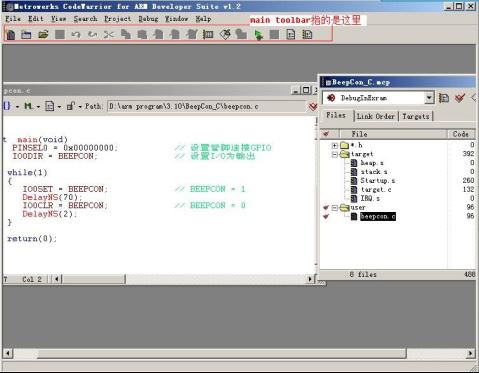Select Startup.s in the project tree
Viewport: 479px width, 373px height.
pos(378,181)
